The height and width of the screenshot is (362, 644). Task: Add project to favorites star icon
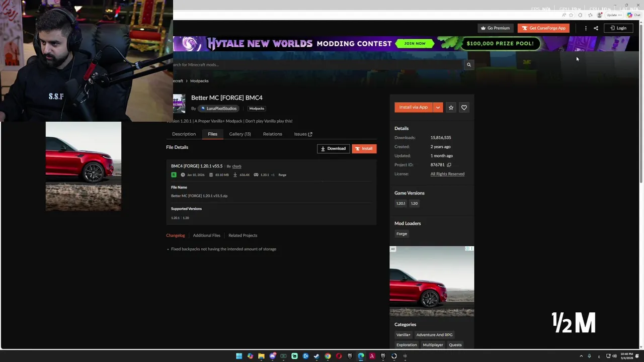pos(451,107)
